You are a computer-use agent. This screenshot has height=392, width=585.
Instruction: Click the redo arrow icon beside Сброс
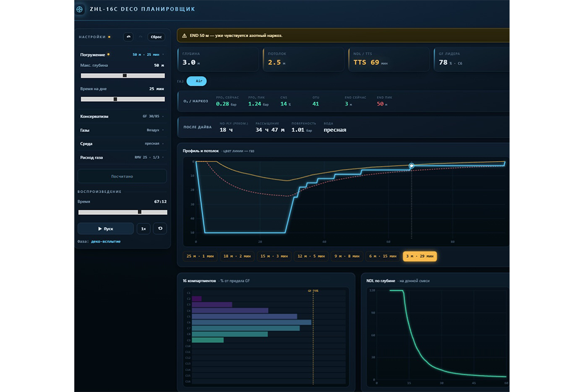[141, 37]
